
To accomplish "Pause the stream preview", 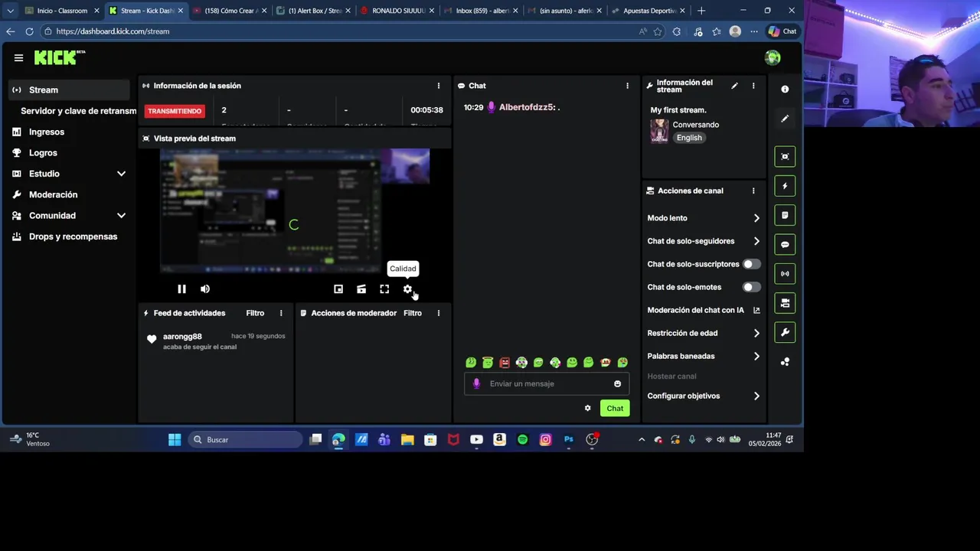I will point(181,289).
